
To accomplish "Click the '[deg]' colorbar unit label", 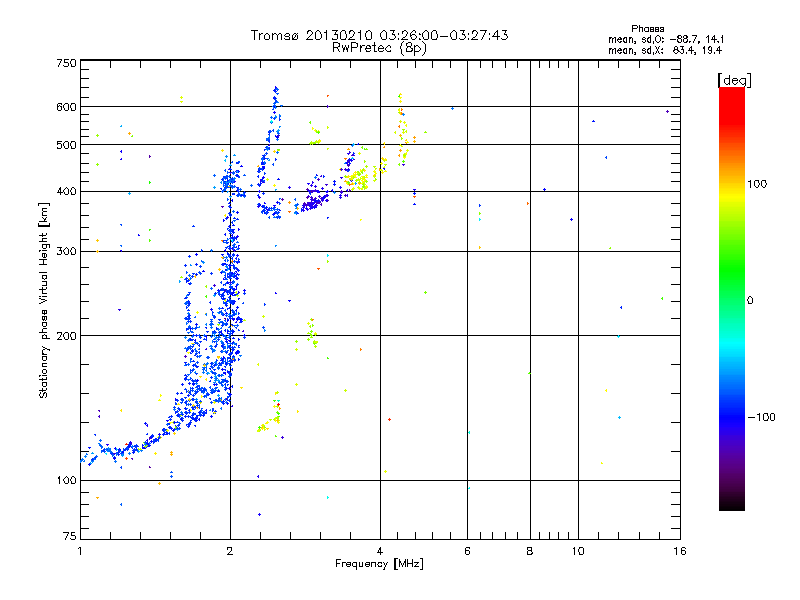I will tap(734, 80).
